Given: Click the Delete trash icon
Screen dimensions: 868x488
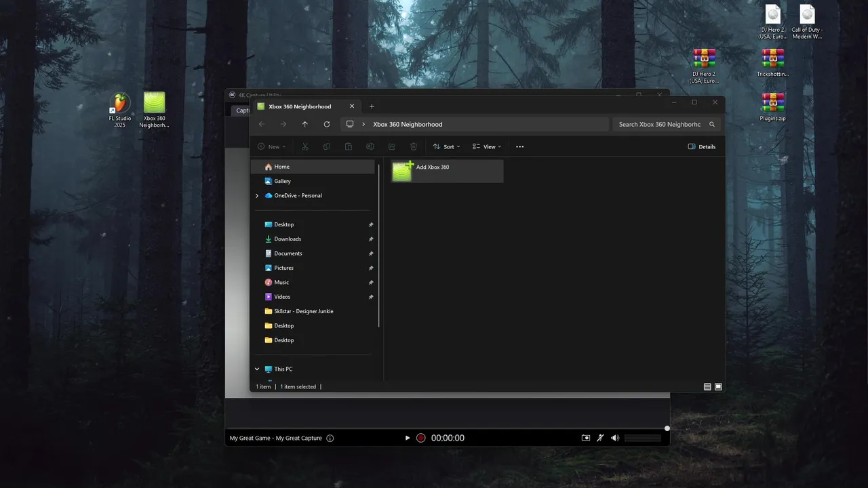Looking at the screenshot, I should point(414,146).
